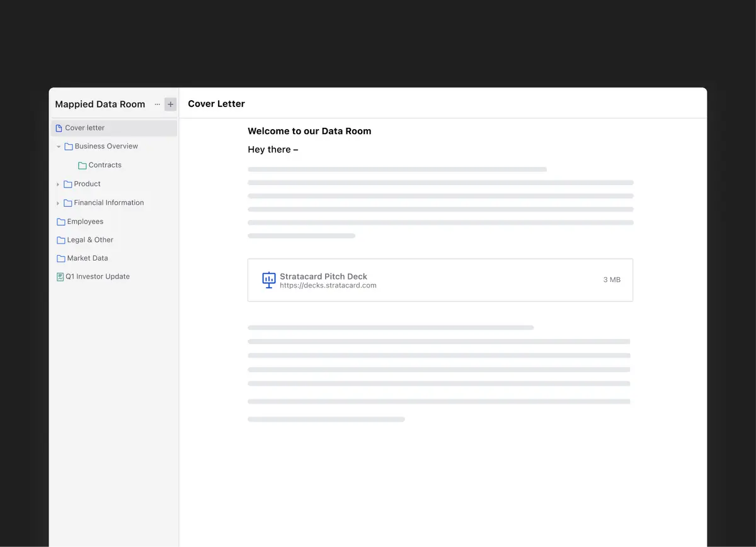
Task: Open the data room options via the ellipsis icon
Action: 156,104
